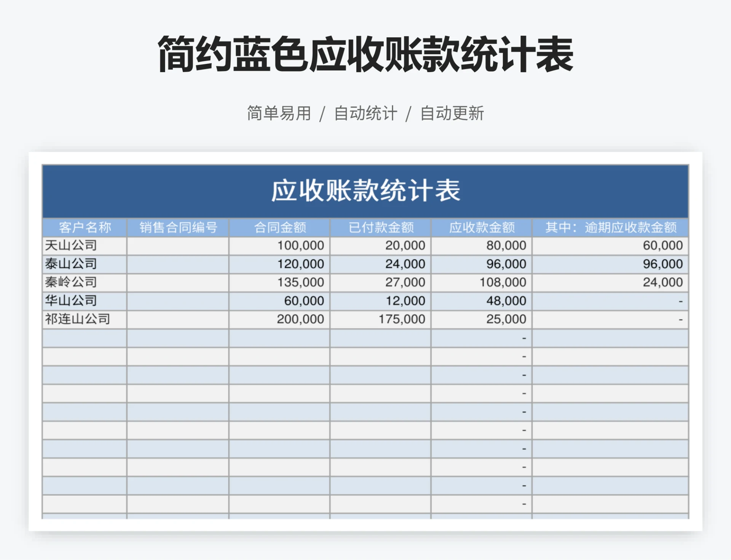Select the 销售合同编号 column header
This screenshot has width=731, height=560.
point(177,228)
